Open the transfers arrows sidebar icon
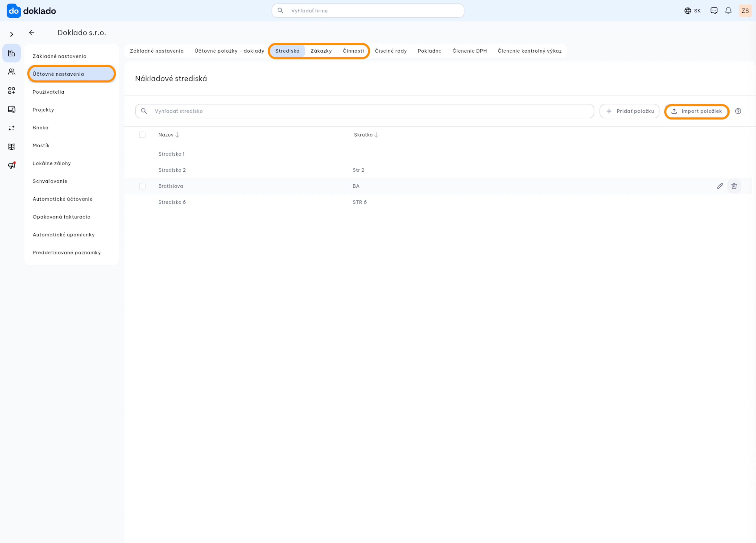The image size is (756, 543). [x=12, y=128]
